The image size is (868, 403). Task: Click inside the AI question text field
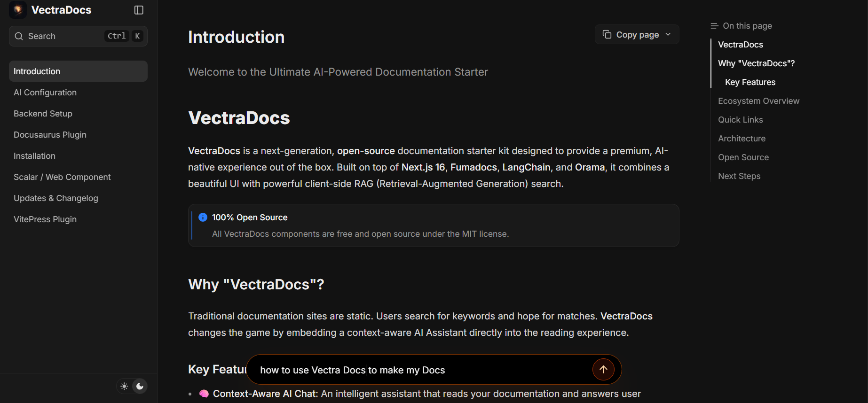coord(423,370)
